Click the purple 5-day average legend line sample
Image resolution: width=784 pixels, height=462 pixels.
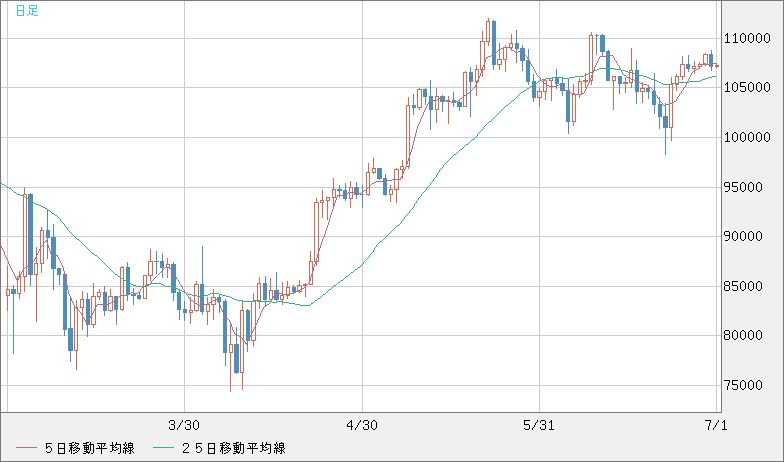(x=26, y=448)
